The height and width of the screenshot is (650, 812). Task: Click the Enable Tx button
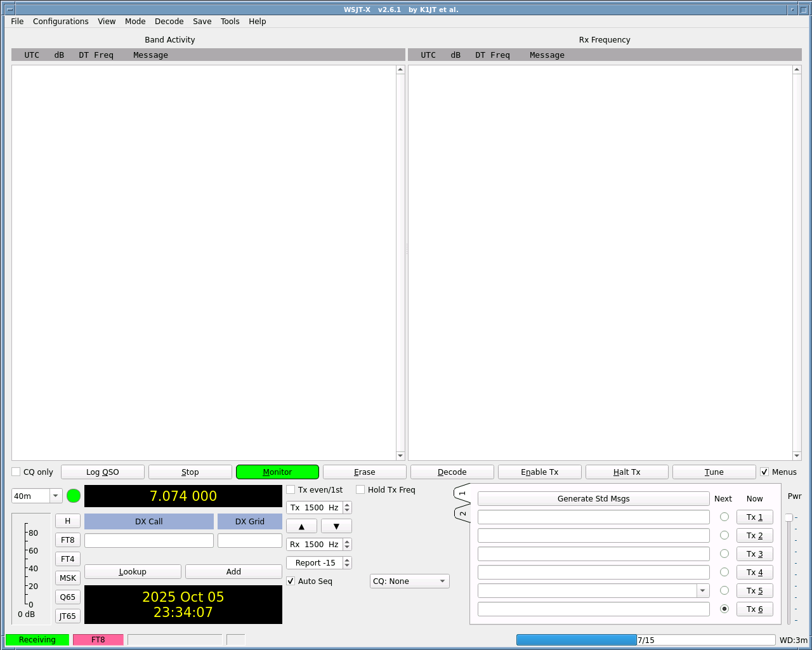pyautogui.click(x=539, y=472)
